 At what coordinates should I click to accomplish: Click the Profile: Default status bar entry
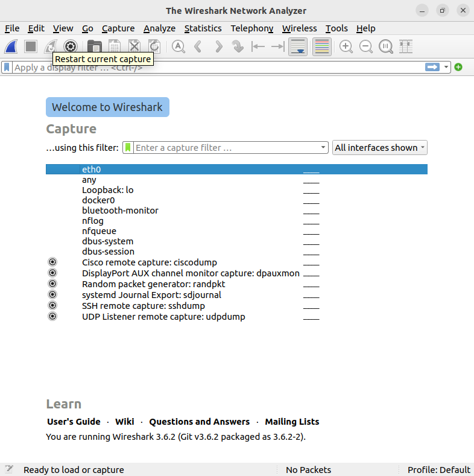438,469
